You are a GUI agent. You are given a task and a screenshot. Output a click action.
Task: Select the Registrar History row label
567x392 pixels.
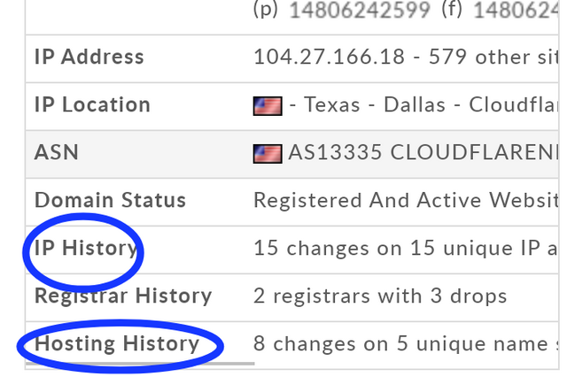(123, 296)
